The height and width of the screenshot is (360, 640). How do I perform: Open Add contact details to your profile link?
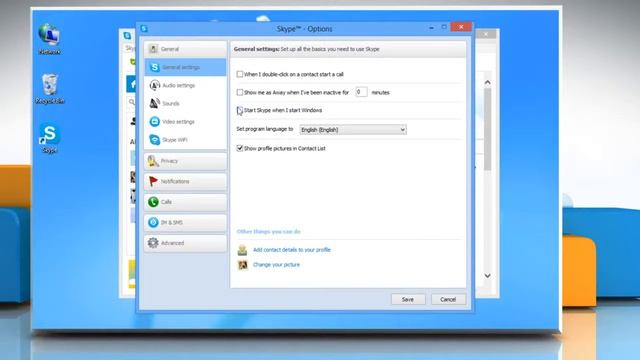click(x=291, y=250)
